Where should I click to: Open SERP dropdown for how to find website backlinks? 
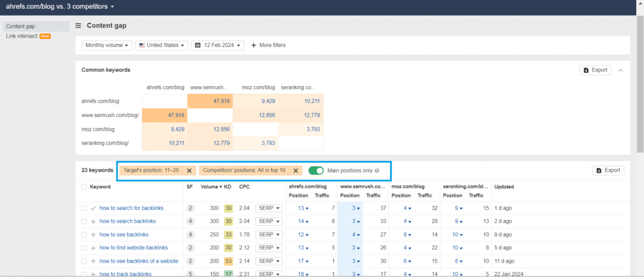tap(269, 248)
